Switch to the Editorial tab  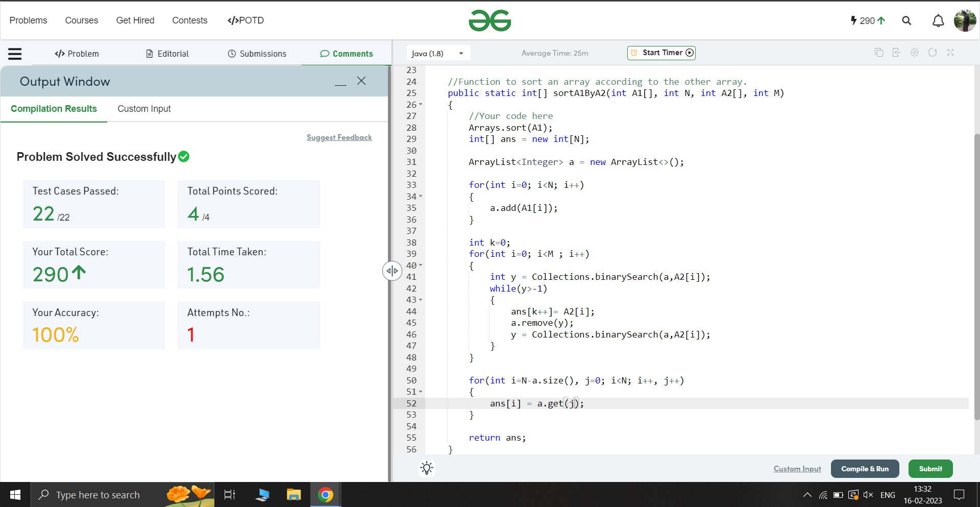[167, 54]
